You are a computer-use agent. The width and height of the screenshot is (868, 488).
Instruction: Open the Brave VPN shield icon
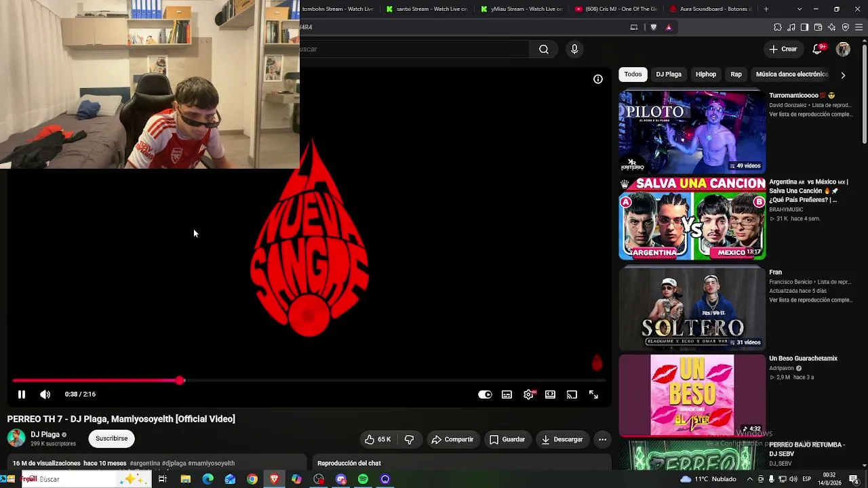click(x=846, y=27)
